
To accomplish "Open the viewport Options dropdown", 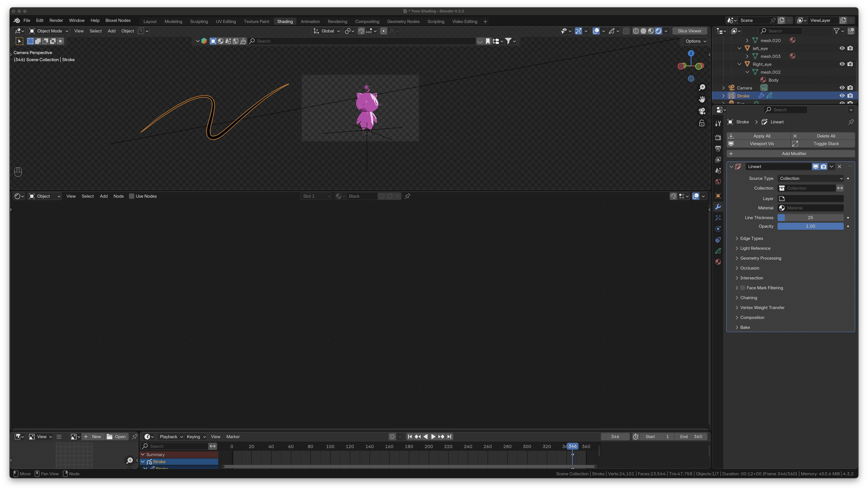I will pyautogui.click(x=695, y=41).
